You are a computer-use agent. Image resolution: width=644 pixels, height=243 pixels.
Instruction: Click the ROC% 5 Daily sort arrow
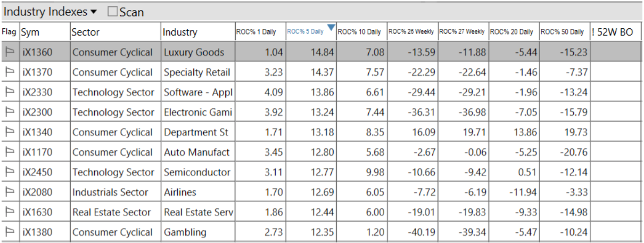331,27
